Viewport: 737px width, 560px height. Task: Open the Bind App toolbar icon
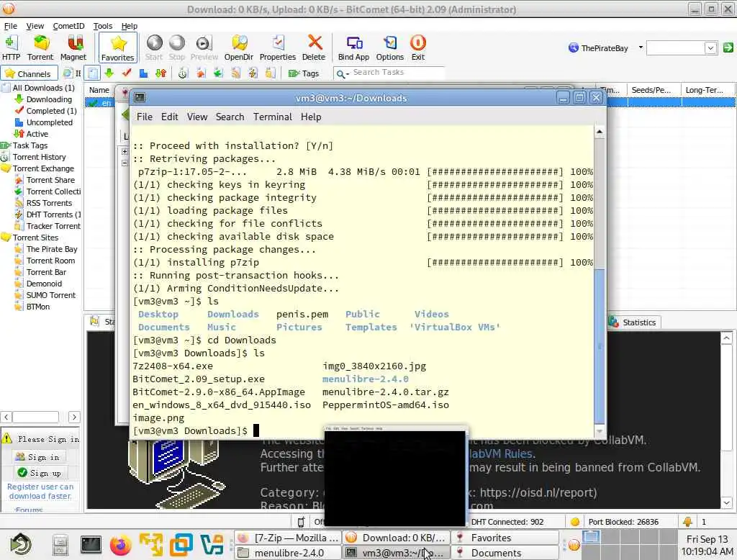pyautogui.click(x=353, y=48)
